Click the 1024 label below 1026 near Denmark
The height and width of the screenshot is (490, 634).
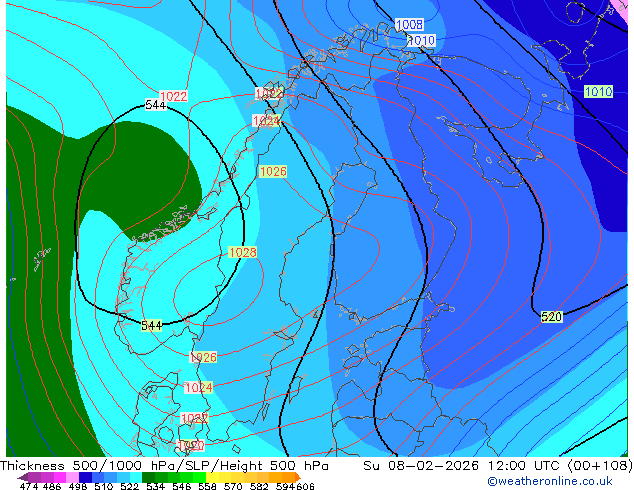pyautogui.click(x=198, y=387)
